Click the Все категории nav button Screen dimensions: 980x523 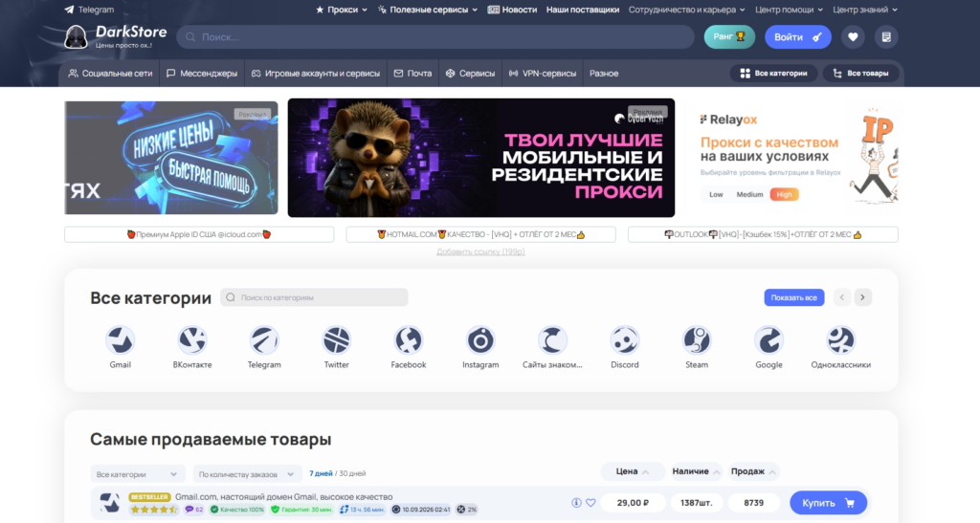773,73
